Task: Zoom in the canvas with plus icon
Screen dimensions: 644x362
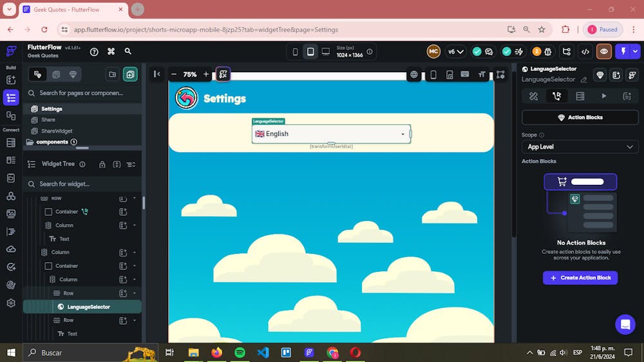Action: point(206,74)
